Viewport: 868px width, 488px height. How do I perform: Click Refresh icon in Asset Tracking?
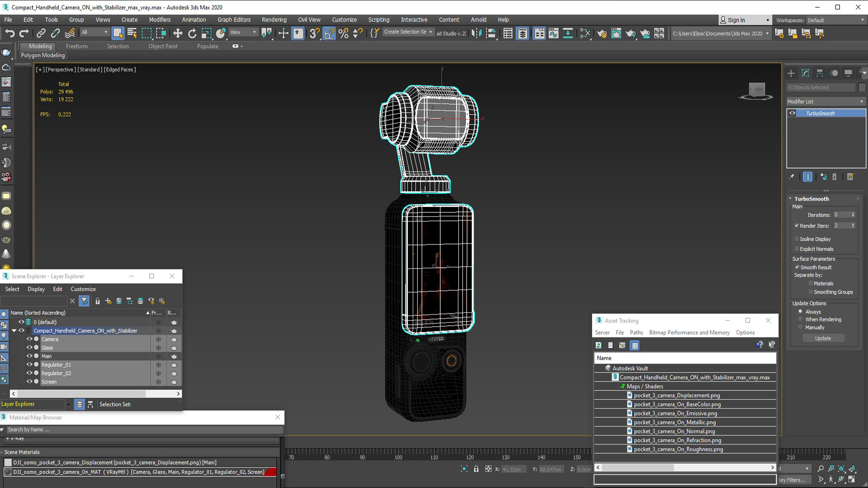click(599, 345)
